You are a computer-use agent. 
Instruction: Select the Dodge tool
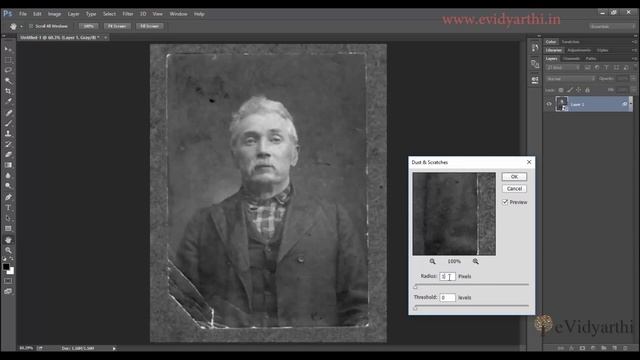8,186
